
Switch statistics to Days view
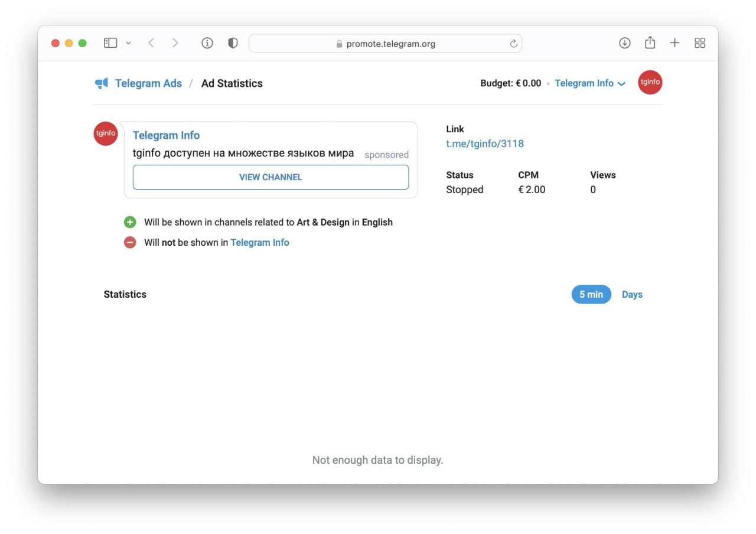(x=632, y=294)
